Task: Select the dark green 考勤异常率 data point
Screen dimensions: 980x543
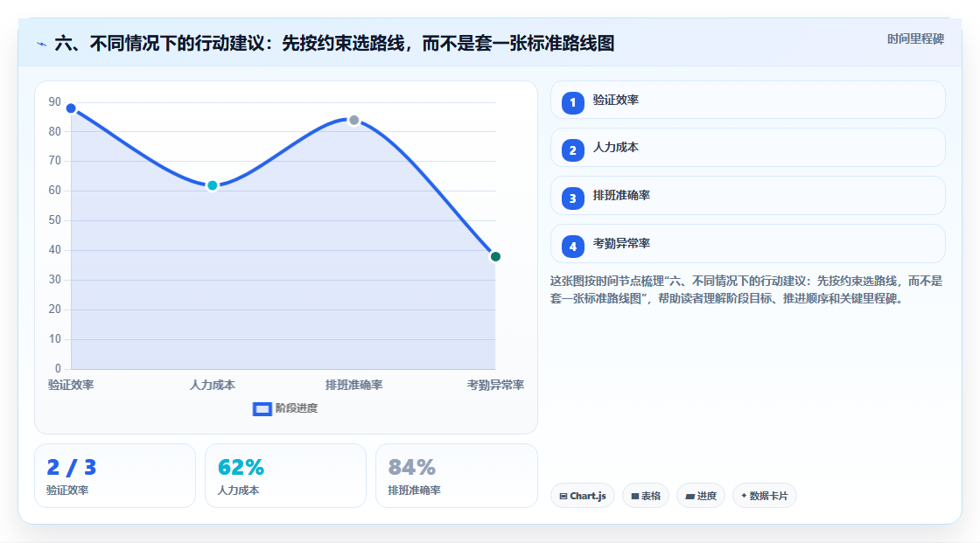Action: [x=495, y=257]
